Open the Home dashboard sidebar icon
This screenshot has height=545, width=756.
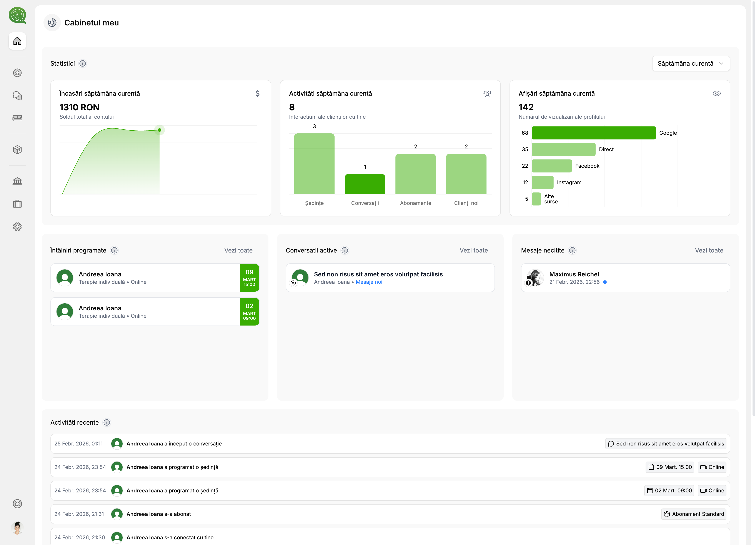click(17, 41)
